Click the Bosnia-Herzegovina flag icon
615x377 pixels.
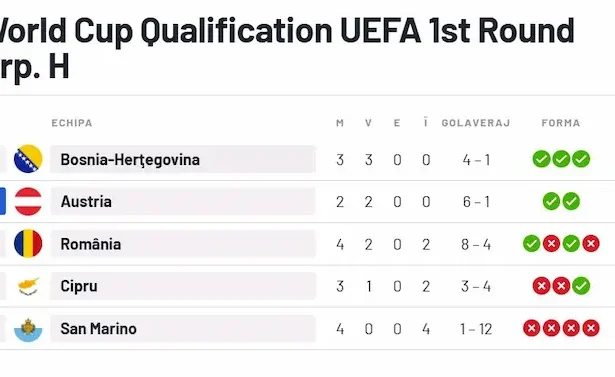pos(28,159)
